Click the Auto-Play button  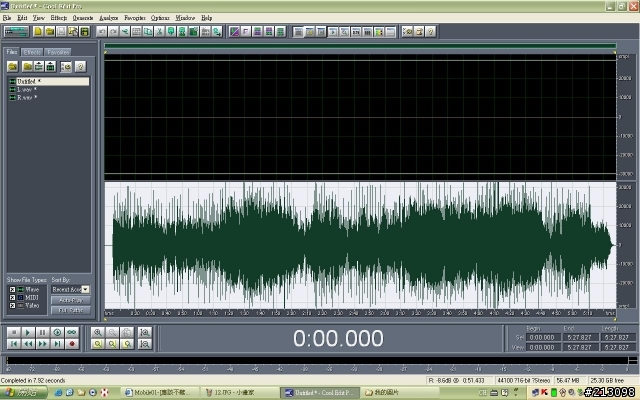click(x=71, y=300)
